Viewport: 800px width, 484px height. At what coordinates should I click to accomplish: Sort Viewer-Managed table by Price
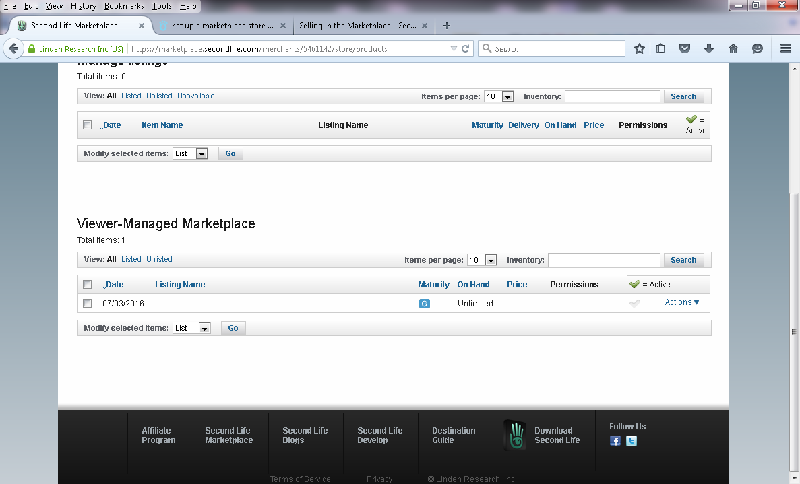(x=517, y=284)
